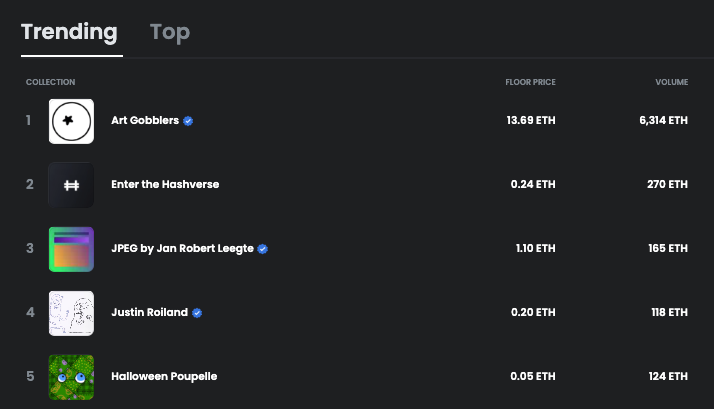Click the Volume column header
This screenshot has height=409, width=714.
[672, 82]
